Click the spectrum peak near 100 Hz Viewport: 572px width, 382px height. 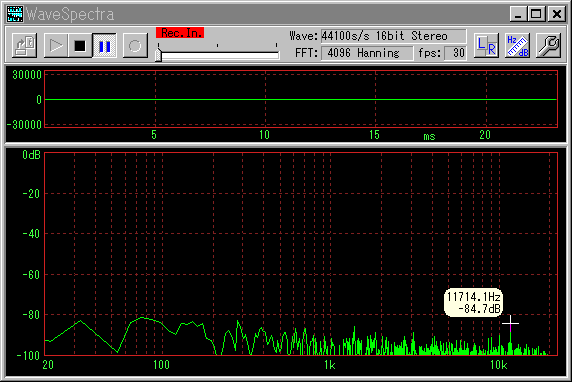tap(143, 318)
